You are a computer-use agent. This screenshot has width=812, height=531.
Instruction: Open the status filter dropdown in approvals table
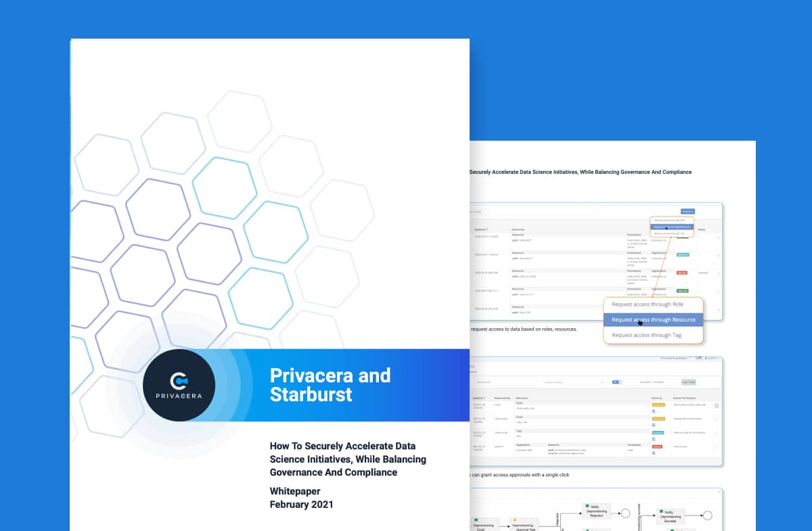[x=573, y=382]
